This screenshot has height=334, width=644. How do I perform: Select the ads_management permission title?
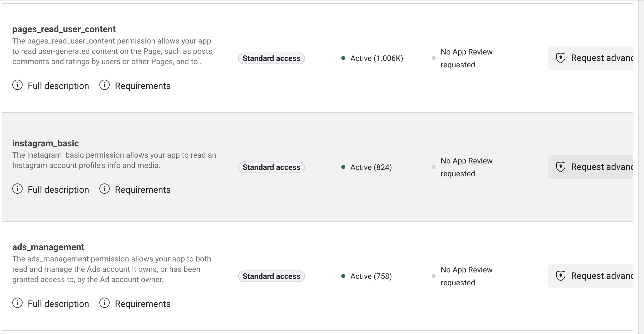[x=48, y=247]
